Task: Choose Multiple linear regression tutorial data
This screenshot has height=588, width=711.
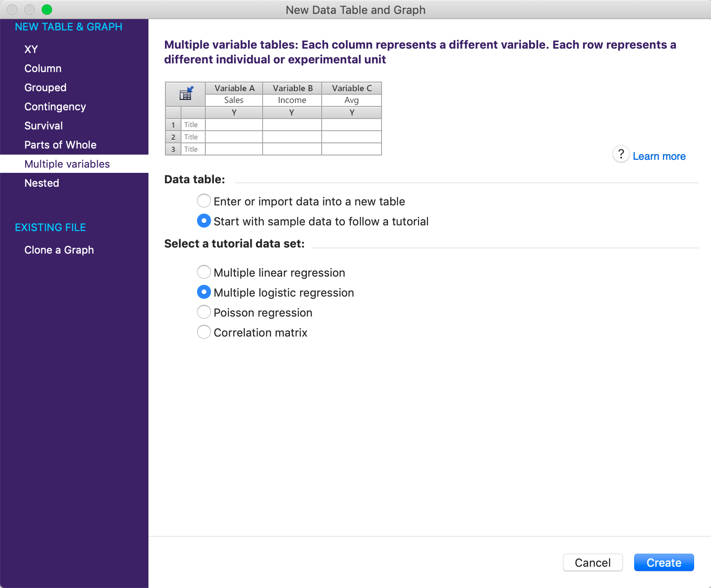Action: (204, 272)
